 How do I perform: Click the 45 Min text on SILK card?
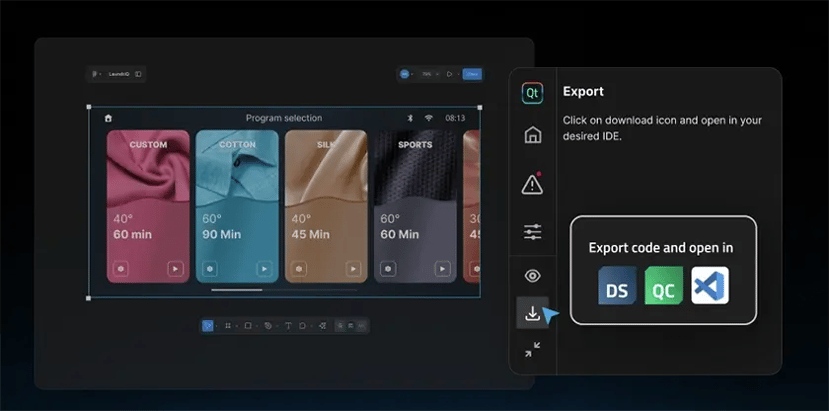[x=310, y=234]
